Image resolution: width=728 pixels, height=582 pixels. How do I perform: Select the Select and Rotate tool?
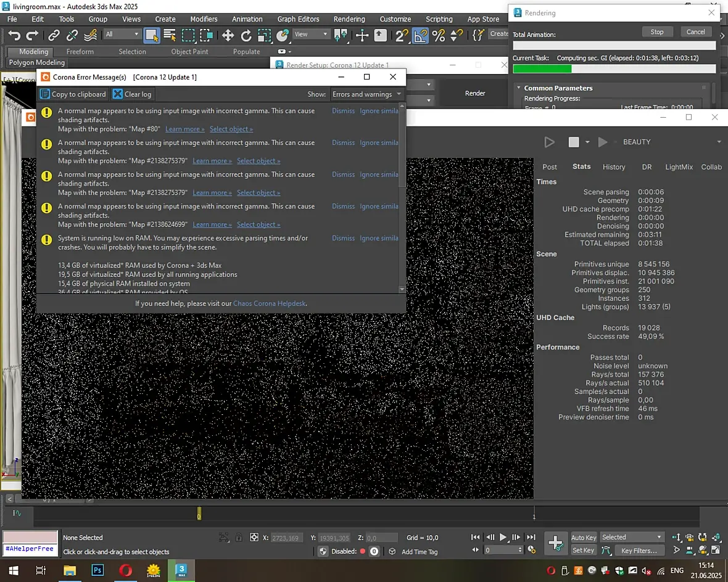246,35
